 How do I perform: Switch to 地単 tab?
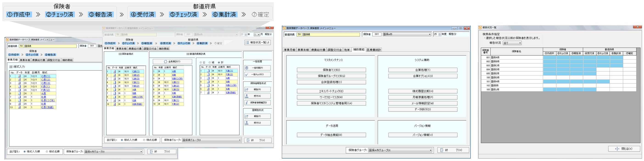[347, 50]
